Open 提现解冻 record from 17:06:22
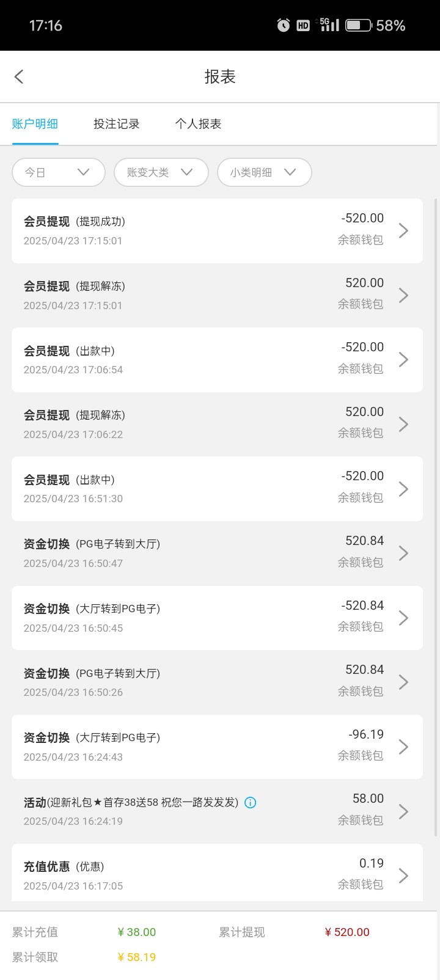This screenshot has height=980, width=440. (x=217, y=424)
